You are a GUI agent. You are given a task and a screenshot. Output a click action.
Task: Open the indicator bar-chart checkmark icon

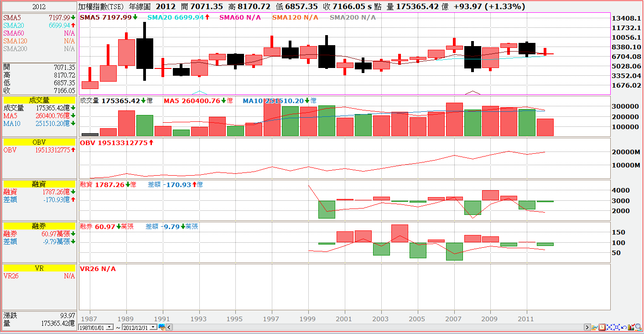(x=631, y=327)
